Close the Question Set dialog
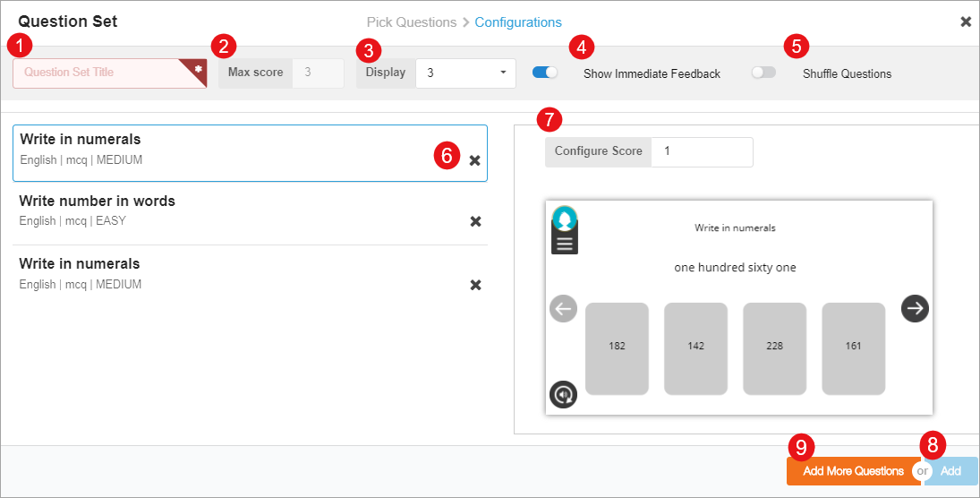This screenshot has width=980, height=498. pos(966,21)
